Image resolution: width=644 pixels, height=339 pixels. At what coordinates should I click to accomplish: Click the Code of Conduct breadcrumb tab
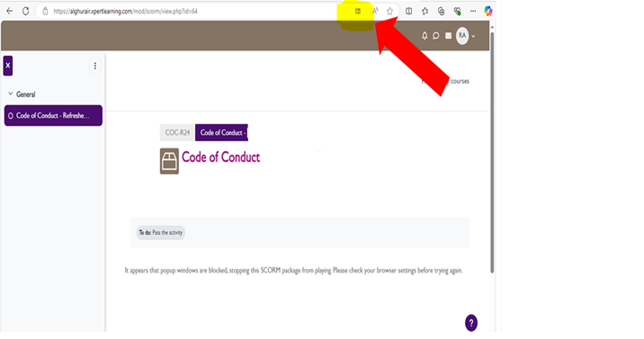click(x=222, y=132)
